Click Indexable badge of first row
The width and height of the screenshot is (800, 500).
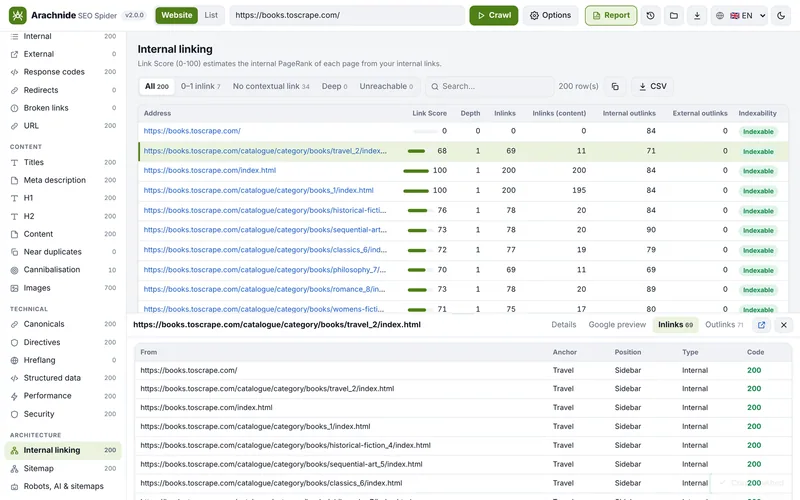click(758, 132)
